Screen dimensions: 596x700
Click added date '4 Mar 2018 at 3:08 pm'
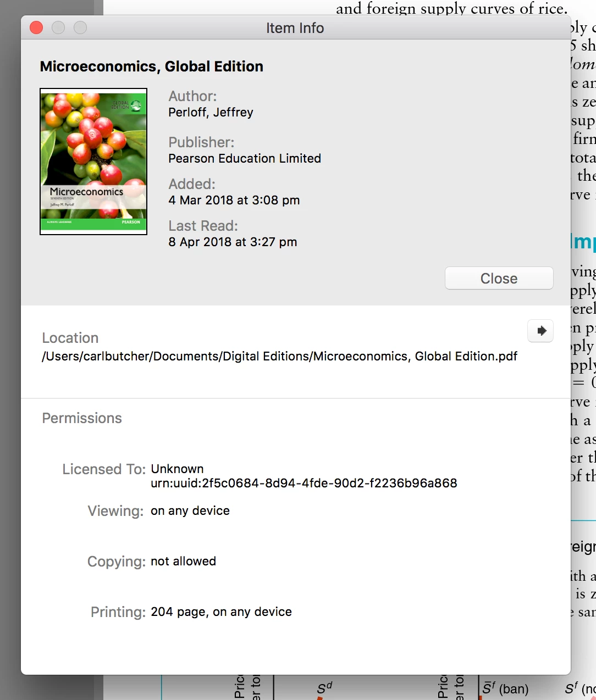click(x=234, y=200)
